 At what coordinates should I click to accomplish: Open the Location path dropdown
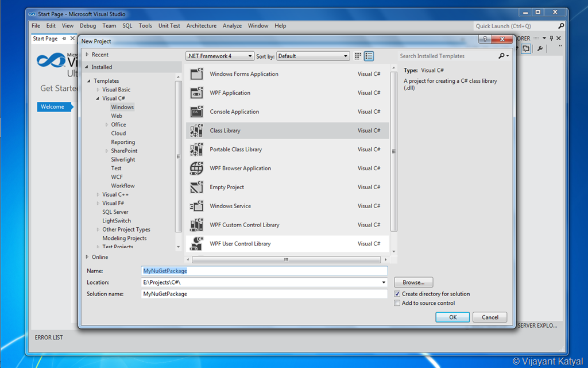click(384, 282)
